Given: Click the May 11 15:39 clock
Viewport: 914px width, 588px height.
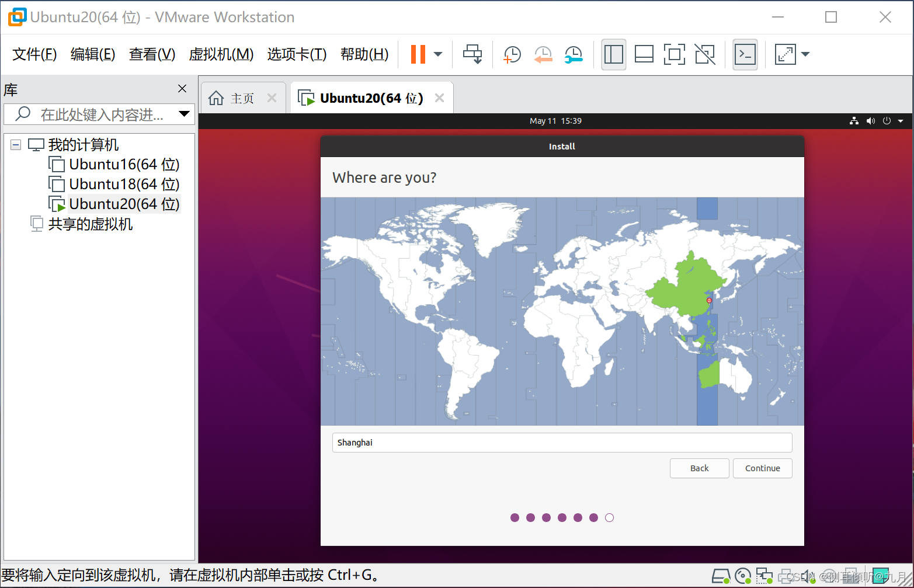Looking at the screenshot, I should 555,121.
